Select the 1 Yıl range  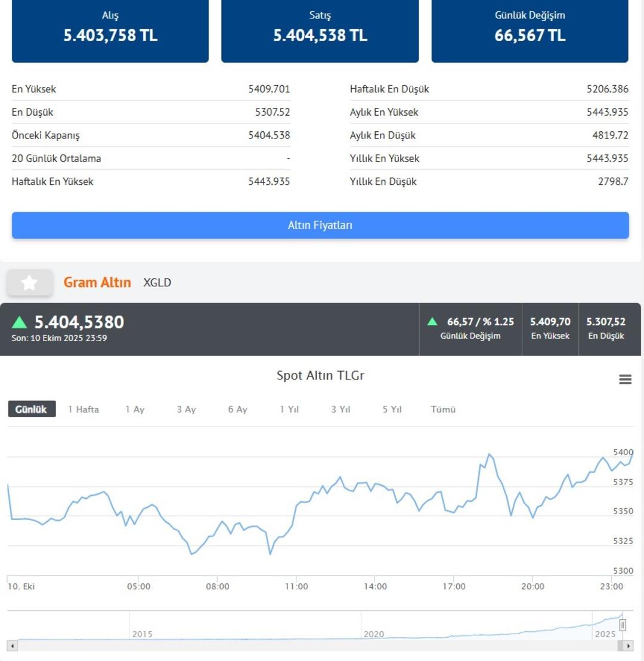tap(289, 409)
